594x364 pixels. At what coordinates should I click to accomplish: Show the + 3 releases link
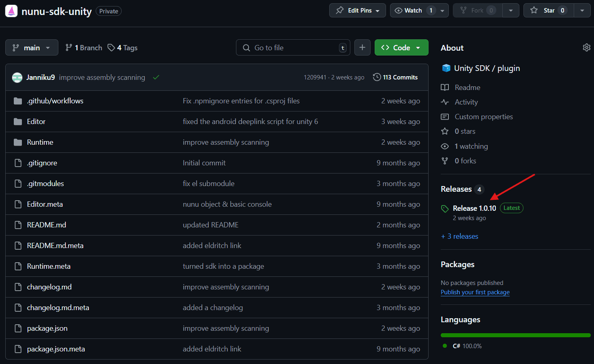(x=460, y=236)
